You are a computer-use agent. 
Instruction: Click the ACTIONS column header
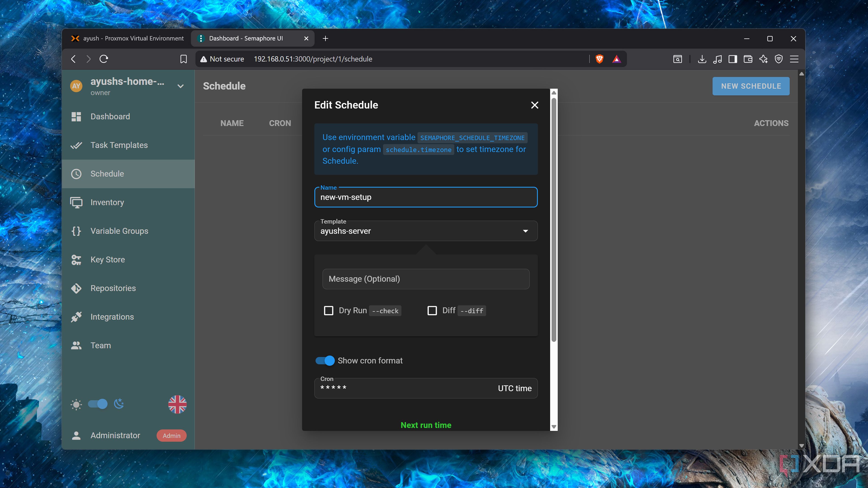[771, 123]
